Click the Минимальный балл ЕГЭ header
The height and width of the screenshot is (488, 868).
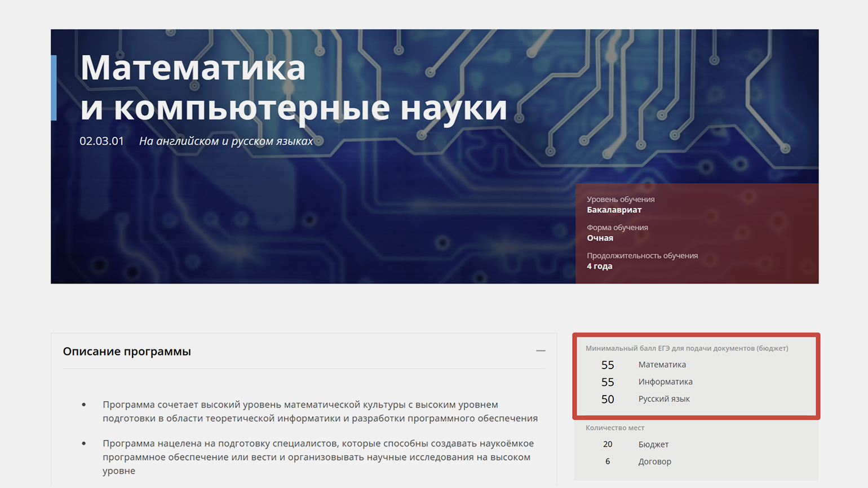tap(687, 348)
